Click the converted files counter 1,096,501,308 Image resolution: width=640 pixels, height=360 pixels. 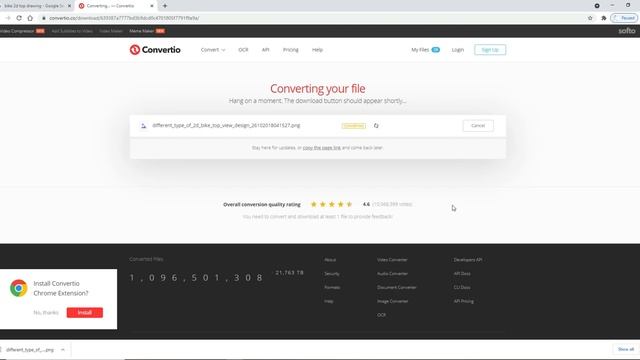[x=196, y=278]
